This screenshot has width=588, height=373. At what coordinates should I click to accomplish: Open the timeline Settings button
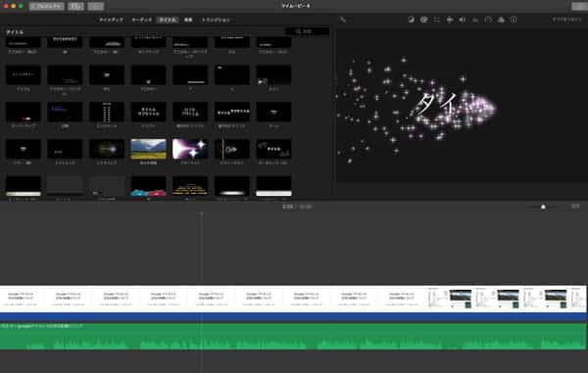pos(575,207)
